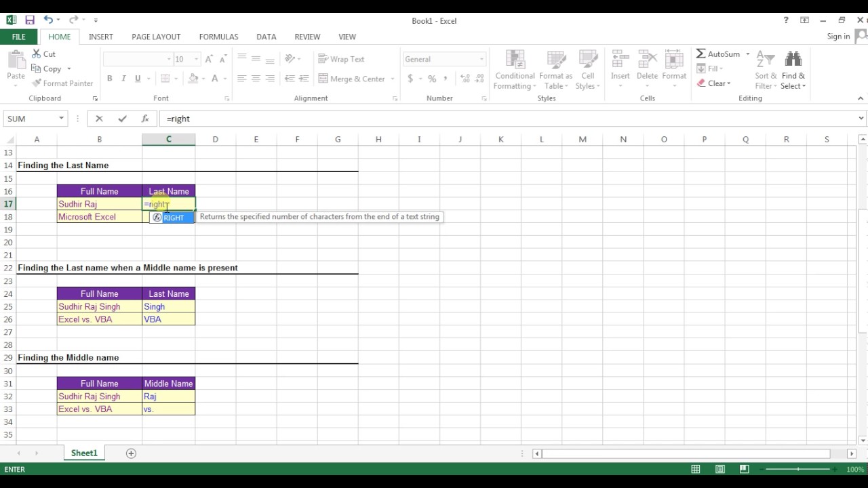The height and width of the screenshot is (488, 868).
Task: Expand the formula bar chevron
Action: pyautogui.click(x=862, y=119)
